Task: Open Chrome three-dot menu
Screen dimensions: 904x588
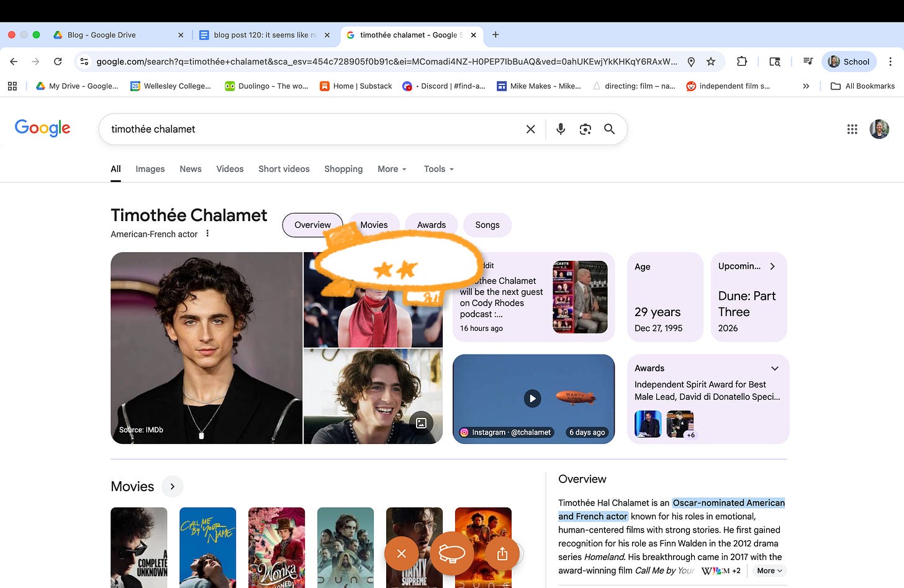Action: pos(890,61)
